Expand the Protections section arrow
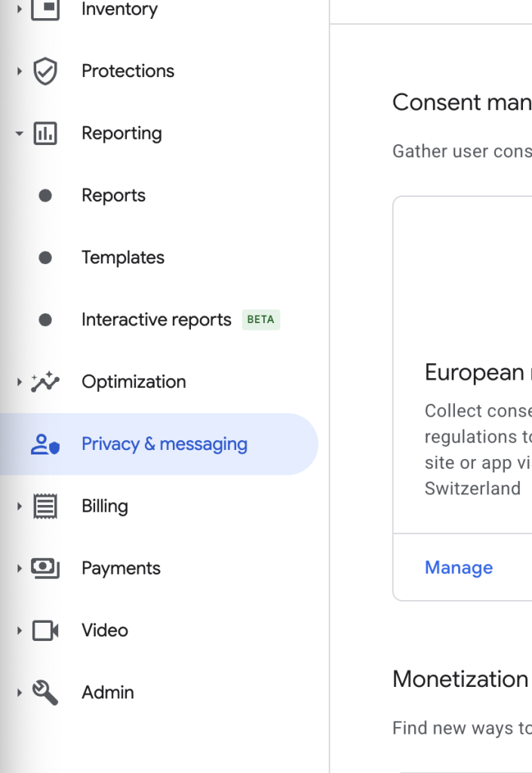The width and height of the screenshot is (532, 773). pyautogui.click(x=19, y=71)
